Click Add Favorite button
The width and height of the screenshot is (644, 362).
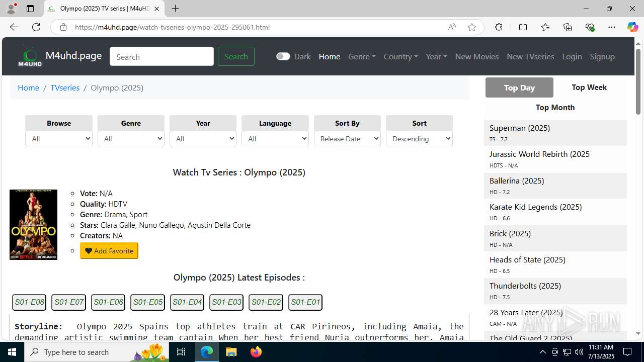[109, 251]
